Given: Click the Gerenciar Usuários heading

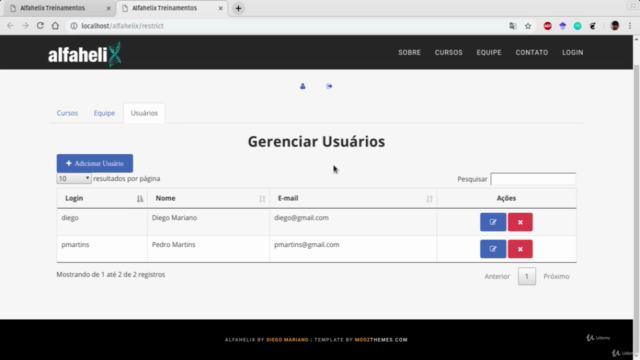Looking at the screenshot, I should pos(316,142).
